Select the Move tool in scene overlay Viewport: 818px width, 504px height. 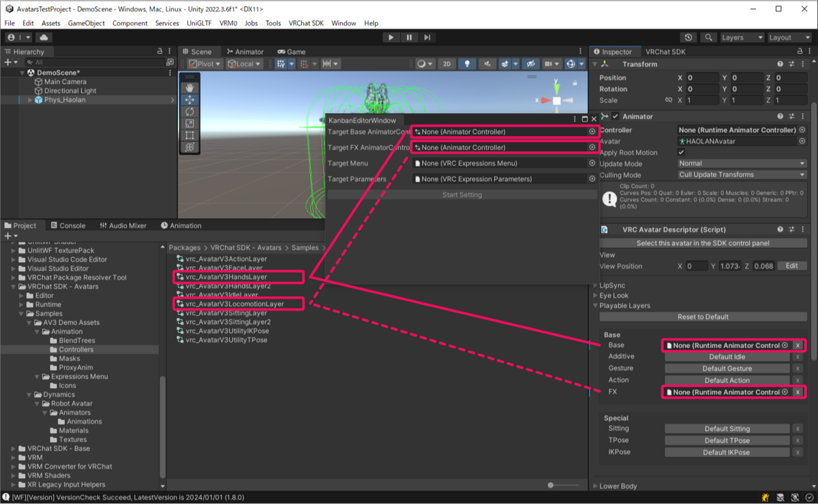click(190, 99)
